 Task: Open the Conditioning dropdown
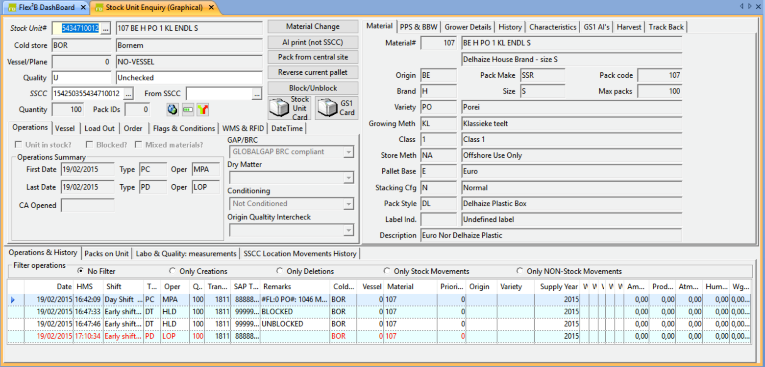click(348, 204)
